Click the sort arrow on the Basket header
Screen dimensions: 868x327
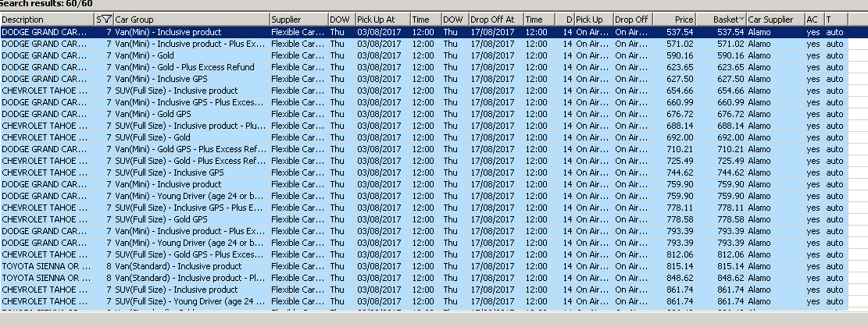tap(741, 20)
